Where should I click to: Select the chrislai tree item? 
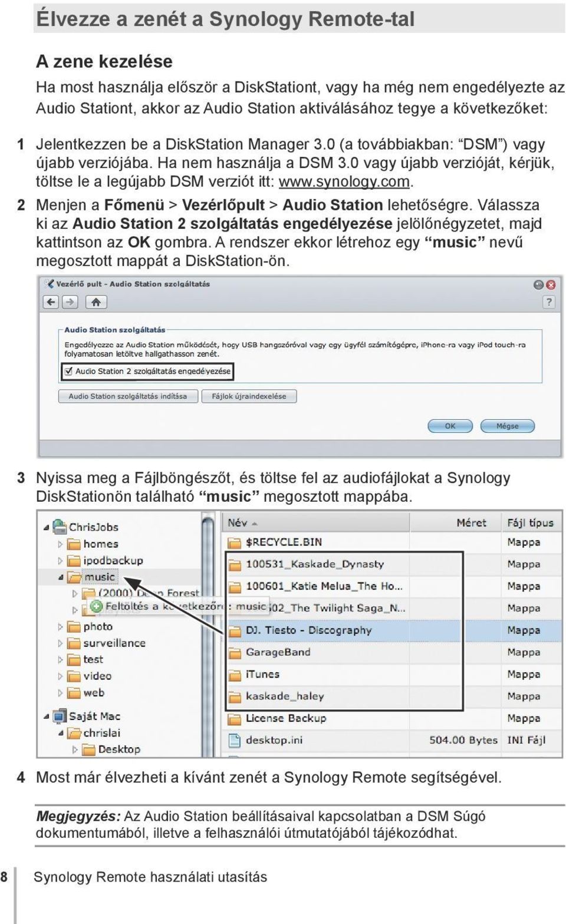pos(101,733)
